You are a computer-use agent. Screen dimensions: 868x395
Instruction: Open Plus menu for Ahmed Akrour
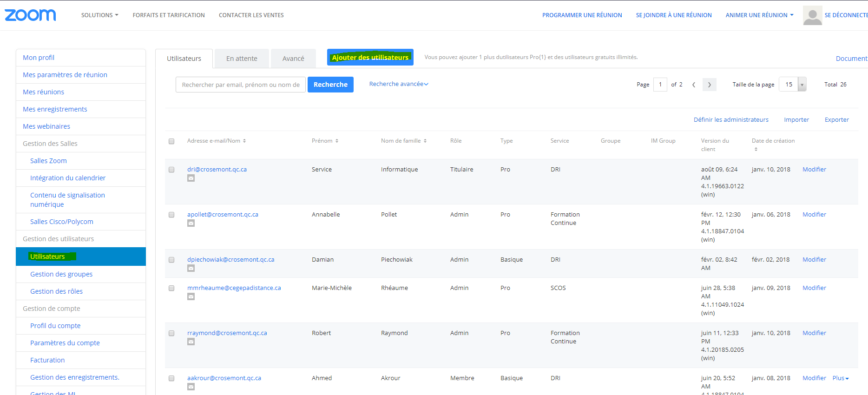[840, 378]
